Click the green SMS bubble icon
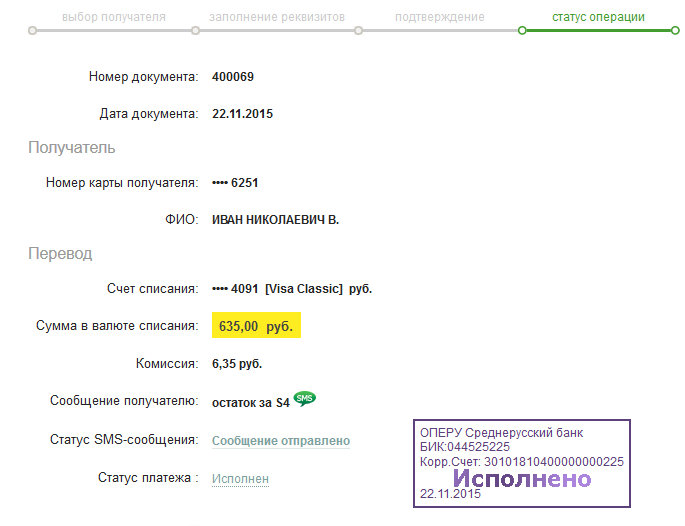 (304, 398)
